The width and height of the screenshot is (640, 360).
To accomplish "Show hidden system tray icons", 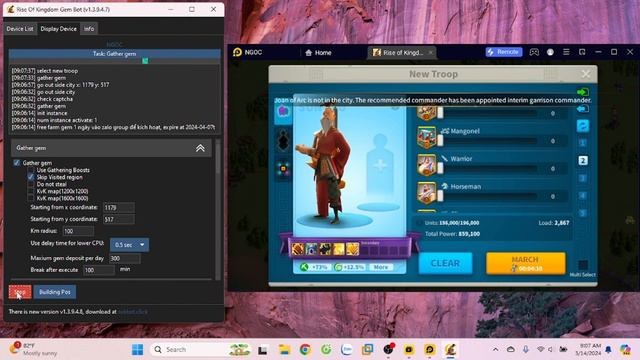I will 495,350.
